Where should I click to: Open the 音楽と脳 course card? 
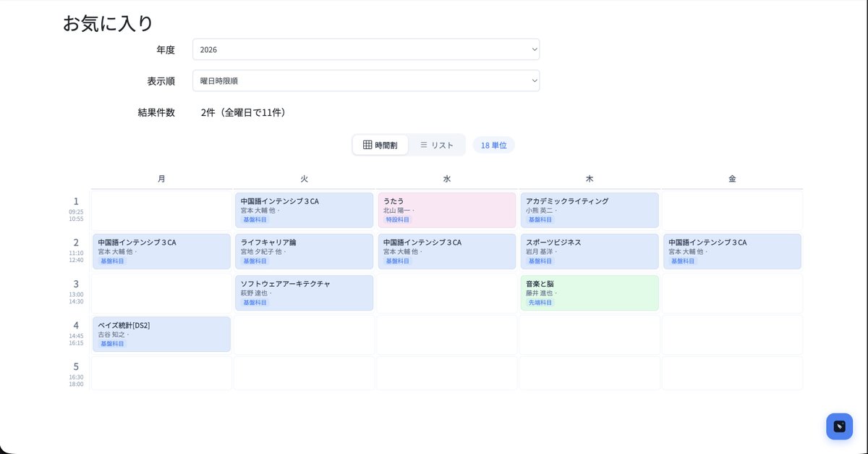click(x=590, y=293)
